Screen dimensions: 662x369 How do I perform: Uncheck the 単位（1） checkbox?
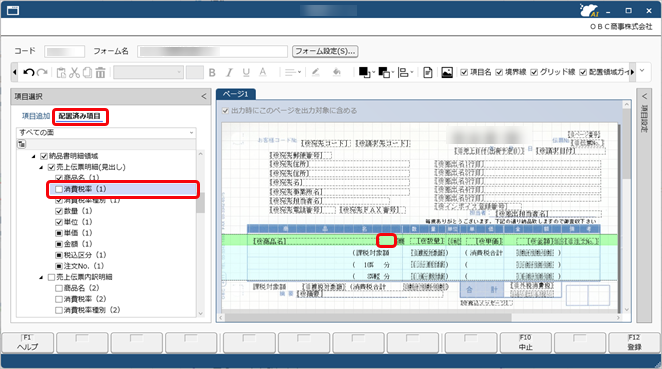59,222
